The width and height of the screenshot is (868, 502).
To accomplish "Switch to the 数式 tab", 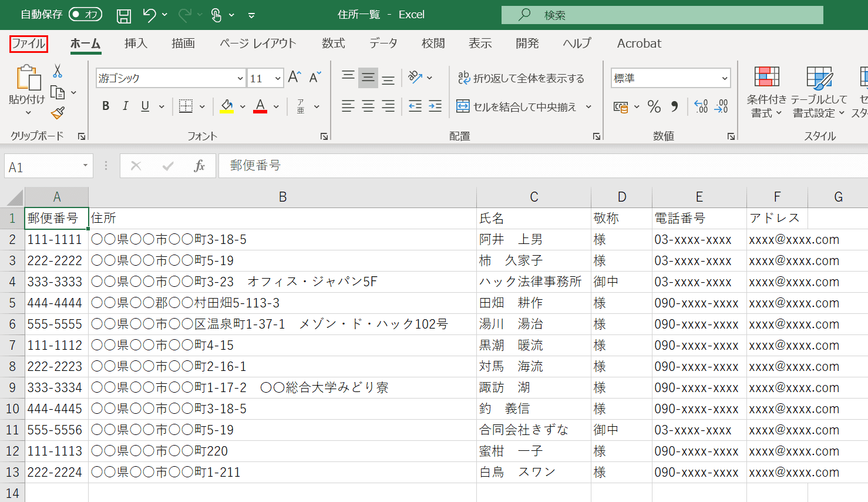I will [333, 43].
